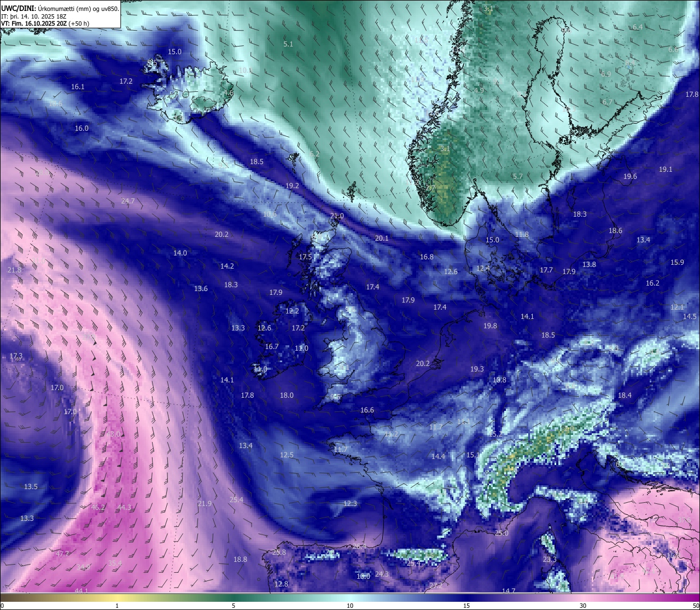
Task: Click the 17.7 value in the Baltic
Action: [546, 270]
